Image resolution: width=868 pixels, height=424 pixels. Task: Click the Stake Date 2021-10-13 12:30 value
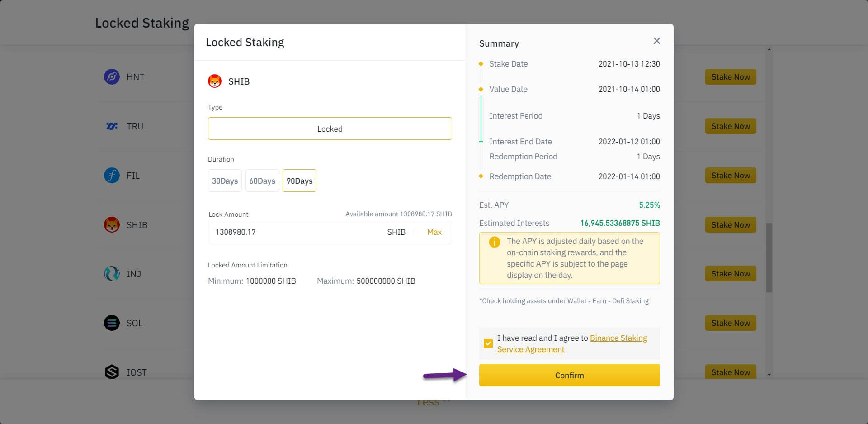point(629,64)
